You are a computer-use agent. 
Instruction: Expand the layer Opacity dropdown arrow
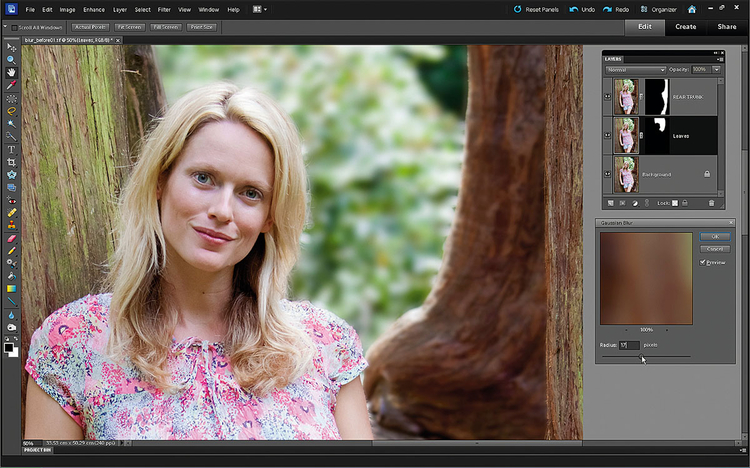click(x=717, y=70)
